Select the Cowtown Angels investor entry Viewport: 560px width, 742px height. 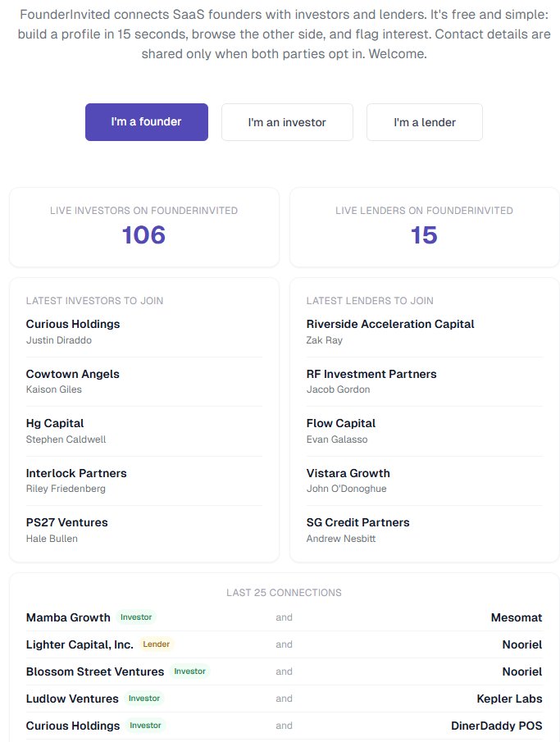(x=72, y=374)
